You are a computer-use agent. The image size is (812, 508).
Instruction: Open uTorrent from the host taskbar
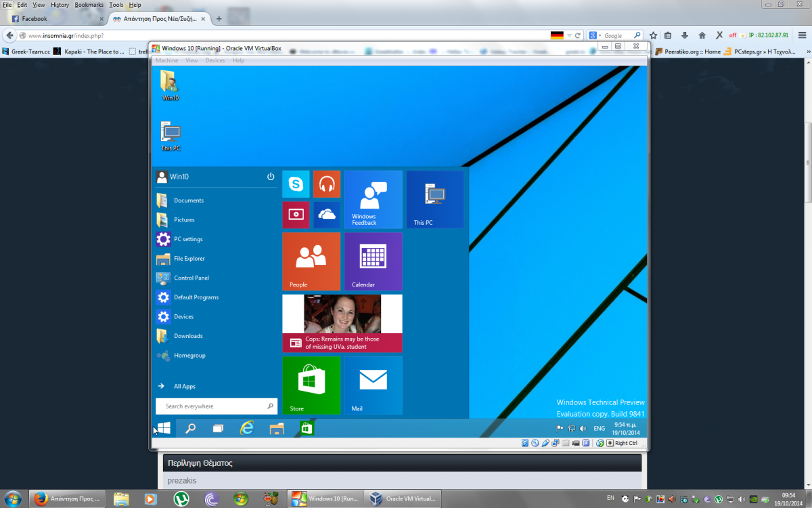coord(181,499)
